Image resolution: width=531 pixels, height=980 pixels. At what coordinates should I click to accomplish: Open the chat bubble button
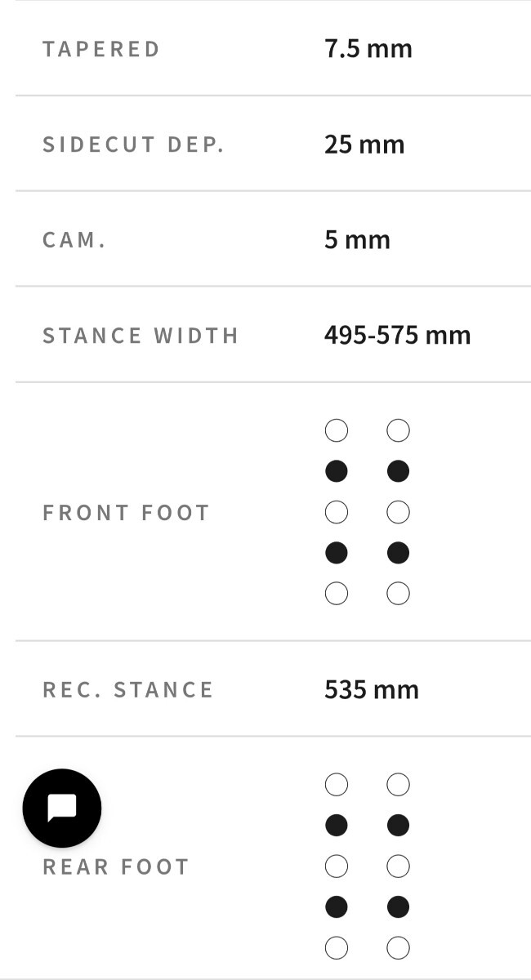pos(62,808)
